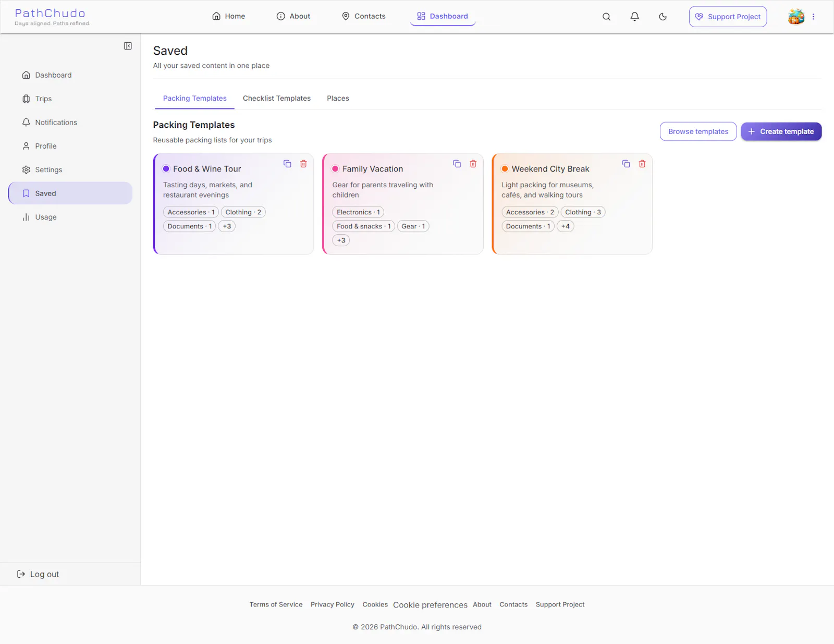Screen dimensions: 834x644
Task: Click the pink dot on Family Vacation
Action: pos(336,169)
